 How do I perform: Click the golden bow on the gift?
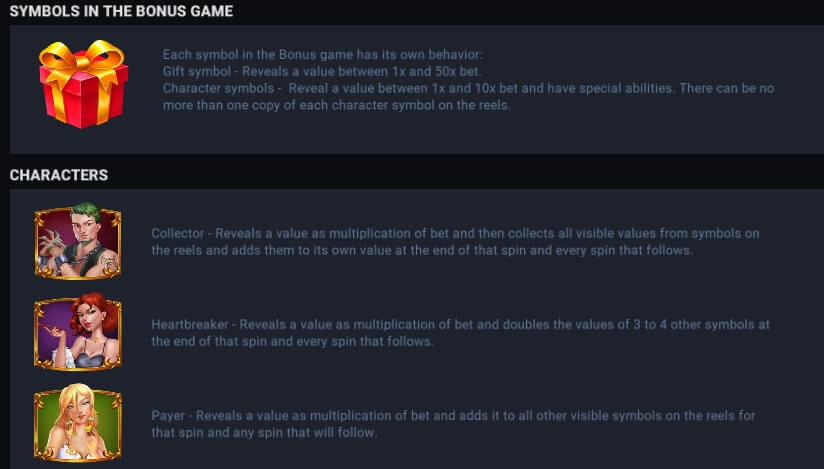pyautogui.click(x=82, y=59)
